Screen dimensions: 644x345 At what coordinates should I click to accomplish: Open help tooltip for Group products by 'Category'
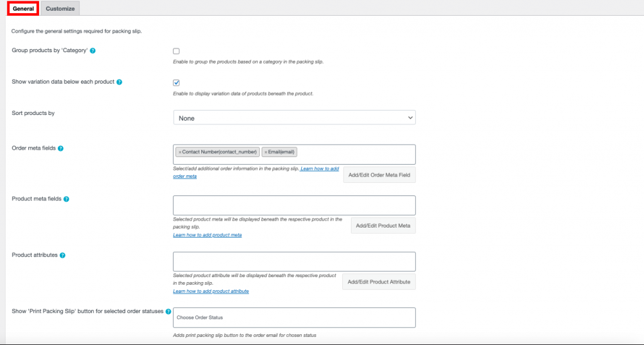point(93,51)
